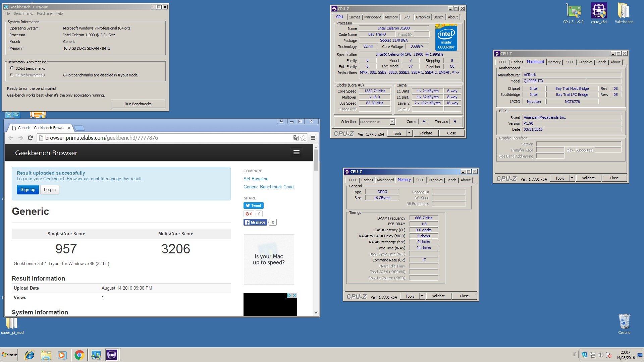Switch to Chrome in the taskbar

click(x=79, y=355)
